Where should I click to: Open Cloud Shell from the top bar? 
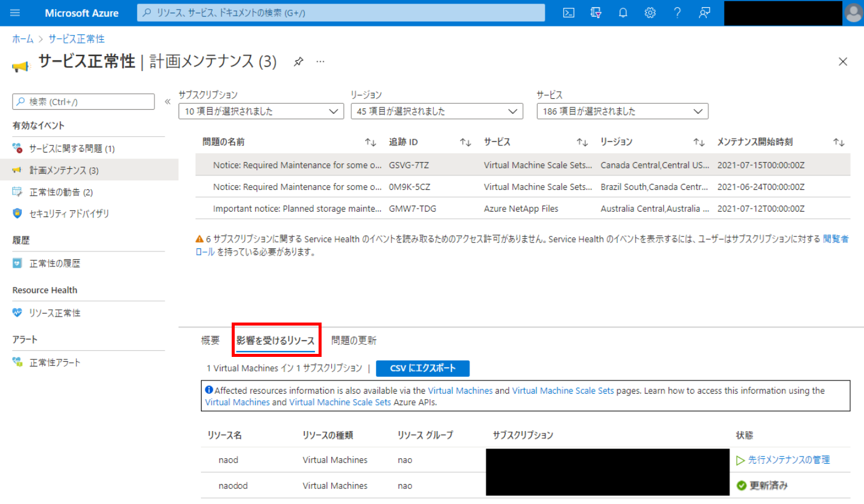pyautogui.click(x=568, y=13)
